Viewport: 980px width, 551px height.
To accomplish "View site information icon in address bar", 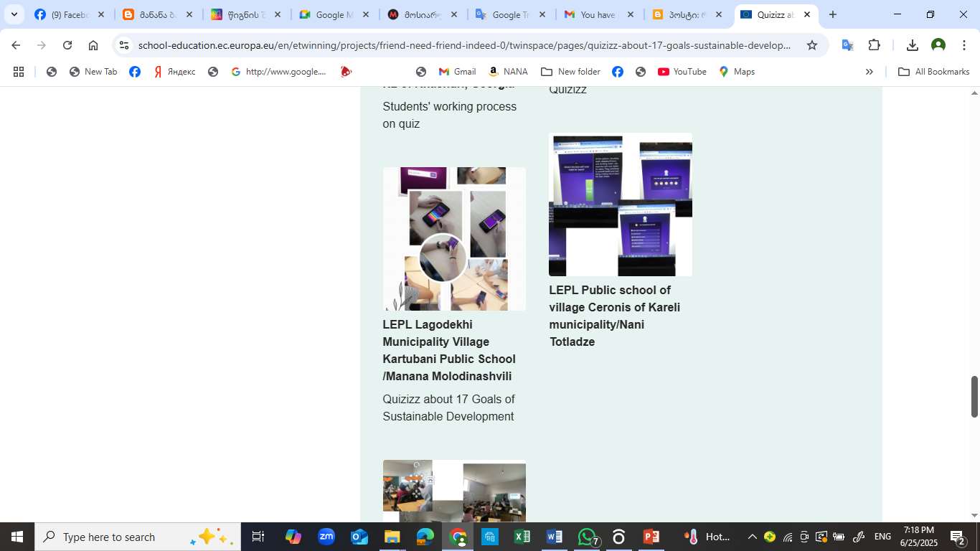I will [124, 45].
